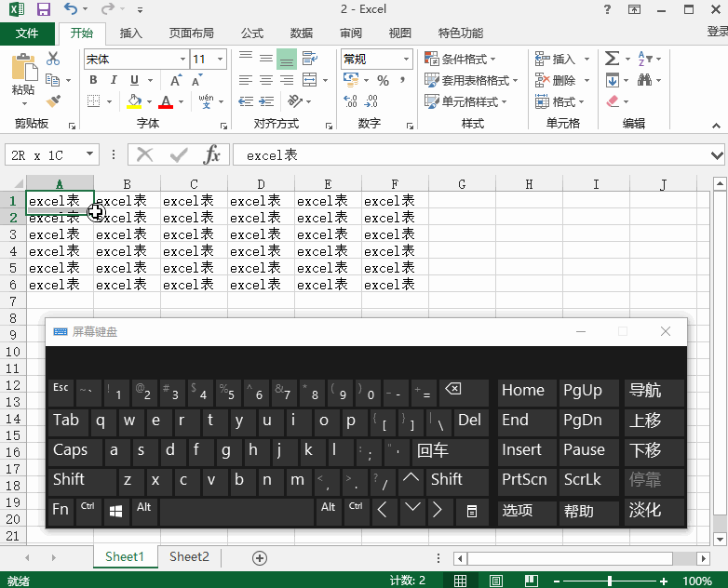Toggle Italic formatting
The height and width of the screenshot is (588, 728).
(114, 80)
